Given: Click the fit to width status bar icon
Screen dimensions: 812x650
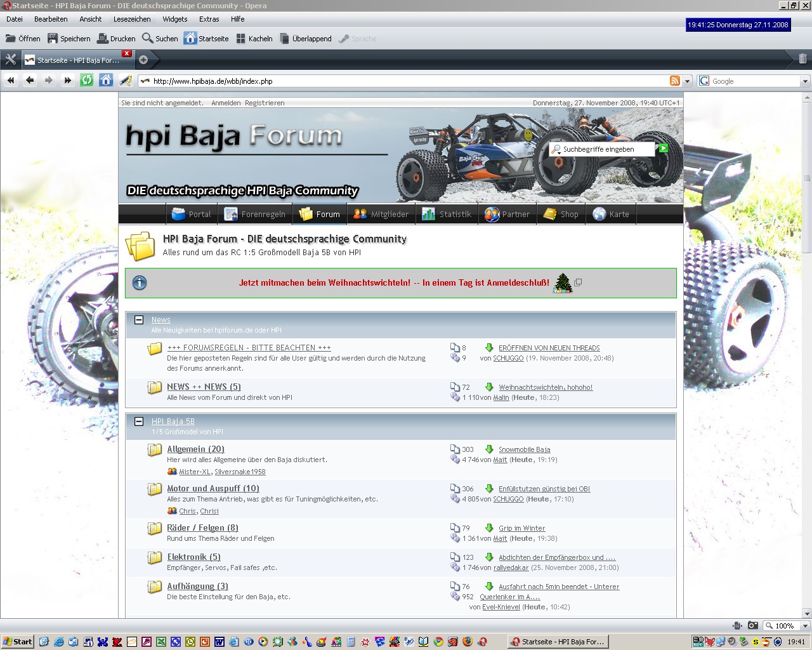Looking at the screenshot, I should click(x=737, y=625).
